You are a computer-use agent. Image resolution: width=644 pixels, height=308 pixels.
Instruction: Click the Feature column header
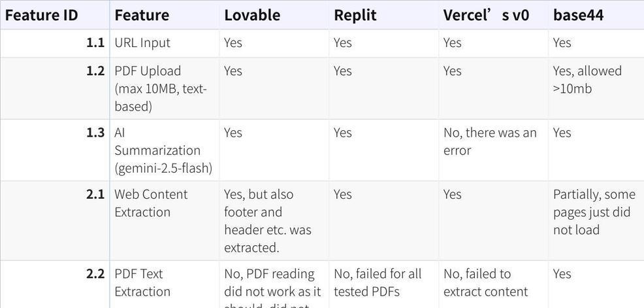tap(142, 15)
